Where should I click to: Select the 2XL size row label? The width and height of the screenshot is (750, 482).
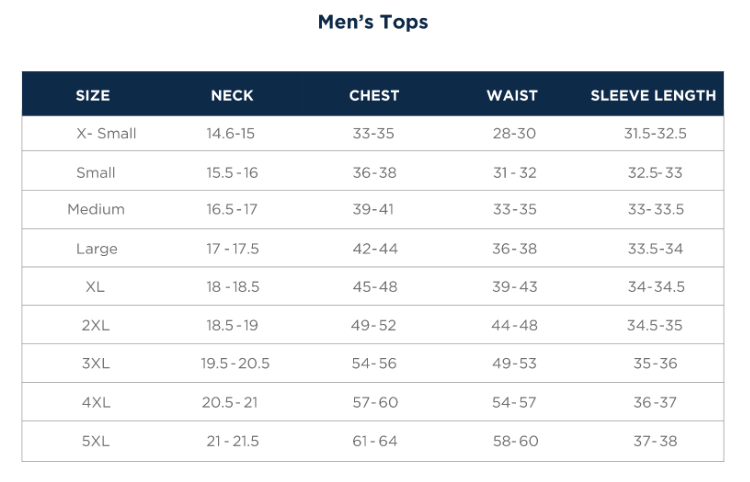[96, 326]
